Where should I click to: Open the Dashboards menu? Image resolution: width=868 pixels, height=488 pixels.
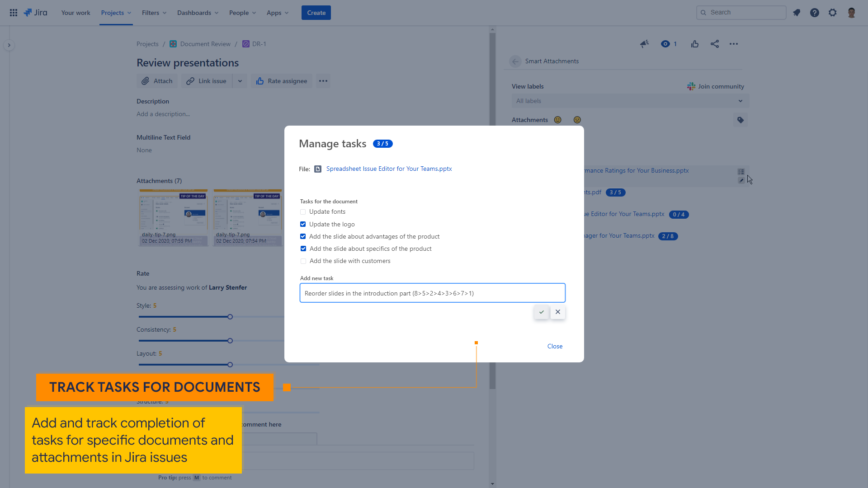pyautogui.click(x=198, y=13)
